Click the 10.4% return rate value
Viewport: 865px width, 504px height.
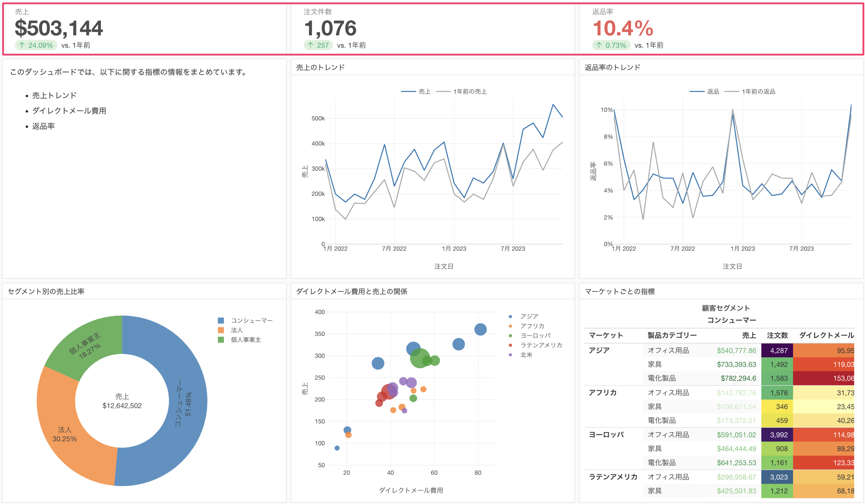(623, 28)
